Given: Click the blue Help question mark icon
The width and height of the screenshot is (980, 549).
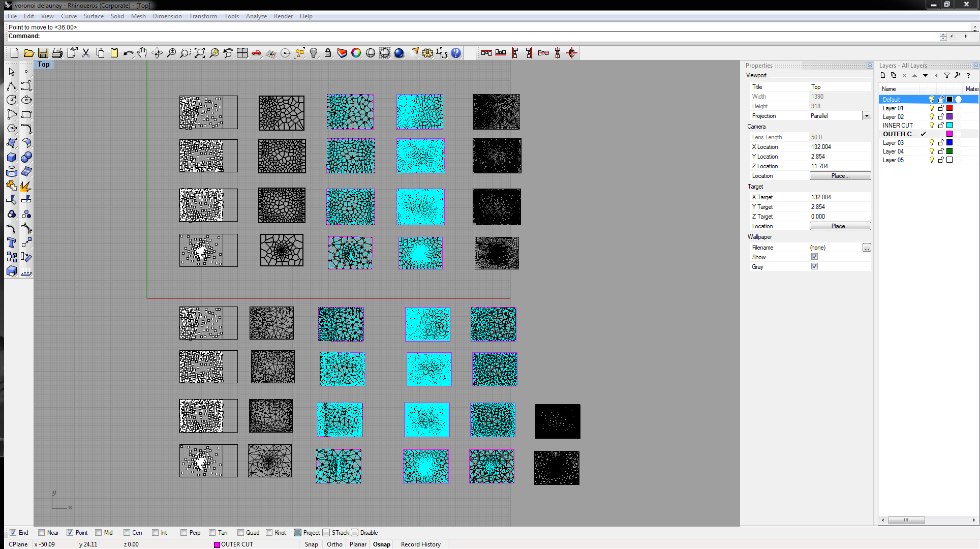Looking at the screenshot, I should (456, 53).
